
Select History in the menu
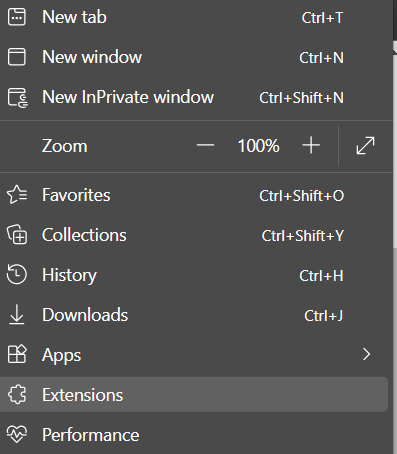click(x=194, y=275)
